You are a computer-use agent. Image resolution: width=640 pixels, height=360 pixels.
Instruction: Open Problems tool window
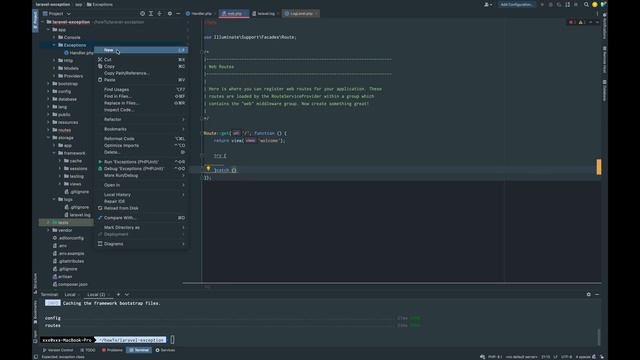coord(112,350)
